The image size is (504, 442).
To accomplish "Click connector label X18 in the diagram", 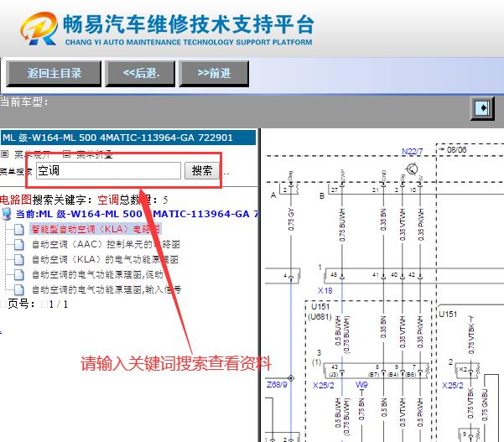I will point(325,290).
